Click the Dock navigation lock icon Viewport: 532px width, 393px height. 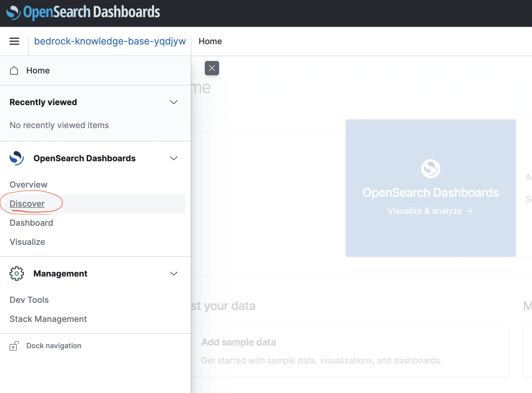pos(14,346)
